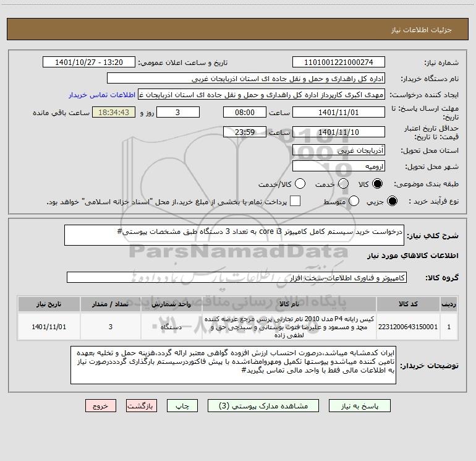This screenshot has height=461, width=476.
Task: Click the تعداد / مقدار column header
Action: pyautogui.click(x=111, y=304)
